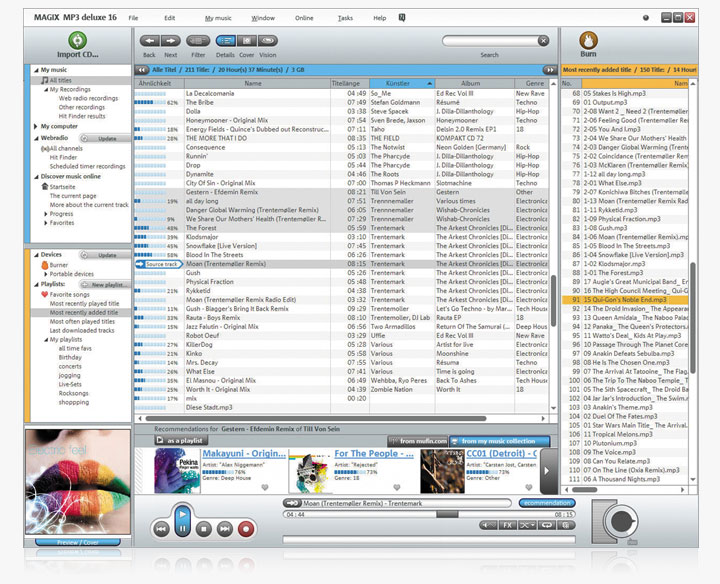Go back with the Back arrow
The height and width of the screenshot is (584, 720).
tap(149, 42)
